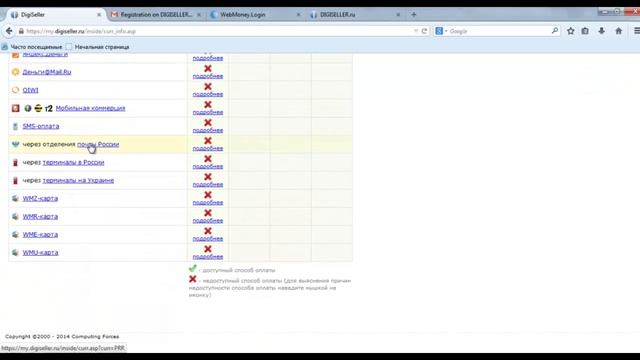The image size is (640, 360).
Task: Click the red X in Мобильная коммерция row
Action: 208,104
